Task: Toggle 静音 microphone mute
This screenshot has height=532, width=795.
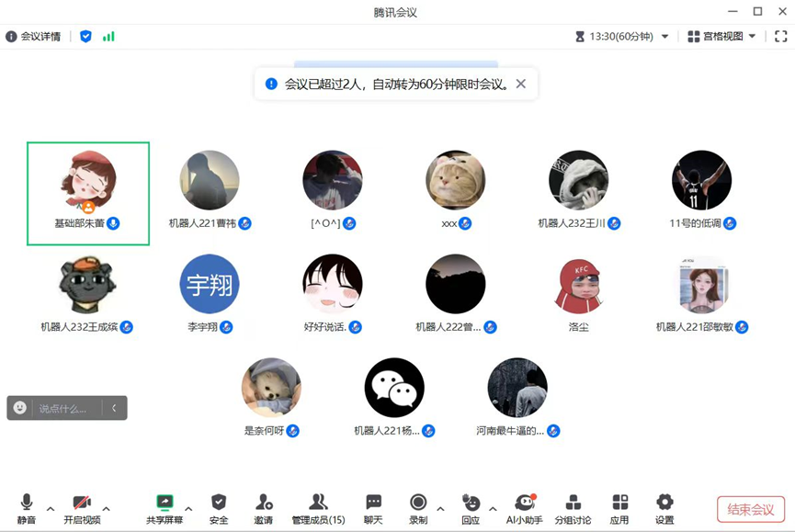Action: (27, 506)
